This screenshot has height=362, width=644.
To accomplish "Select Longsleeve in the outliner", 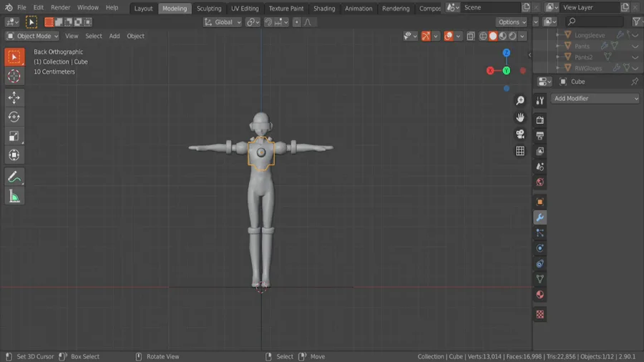I will point(590,35).
